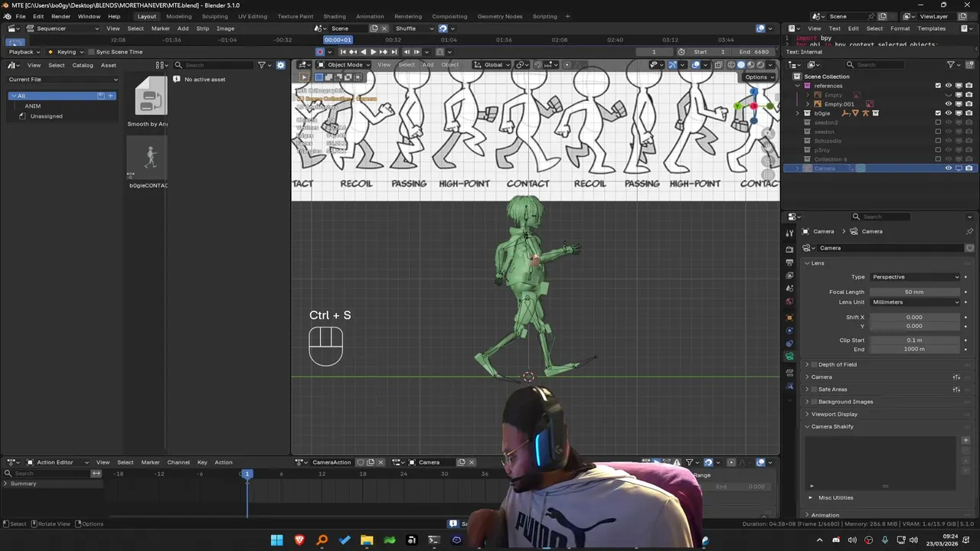Jump to the start frame
980x551 pixels.
click(343, 52)
